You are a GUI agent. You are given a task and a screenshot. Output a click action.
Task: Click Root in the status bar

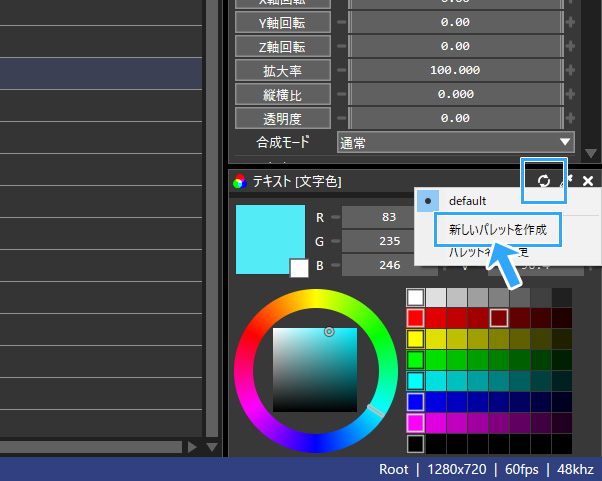tap(394, 469)
